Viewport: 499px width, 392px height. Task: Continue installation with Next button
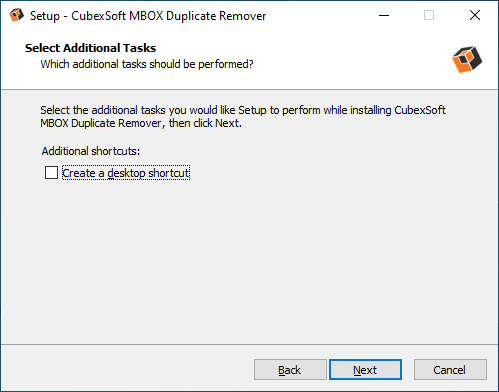(365, 370)
